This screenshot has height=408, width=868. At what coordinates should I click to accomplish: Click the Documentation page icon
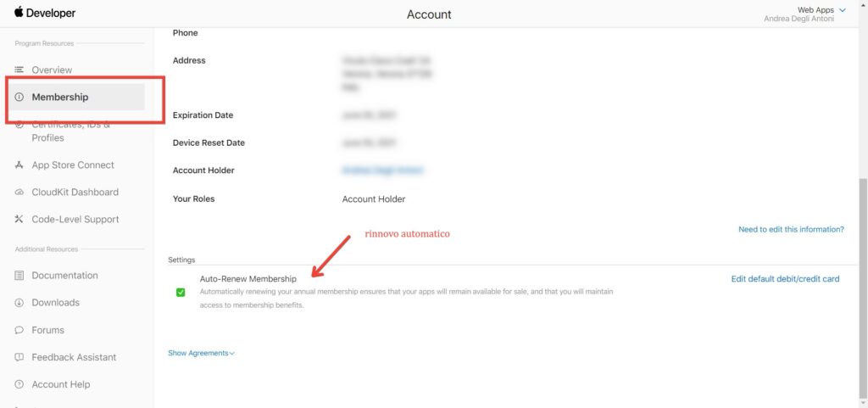coord(19,276)
